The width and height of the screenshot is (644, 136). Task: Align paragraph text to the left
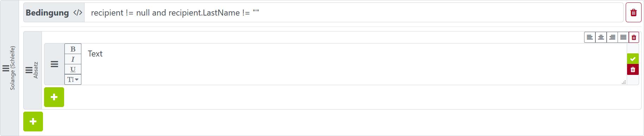590,37
